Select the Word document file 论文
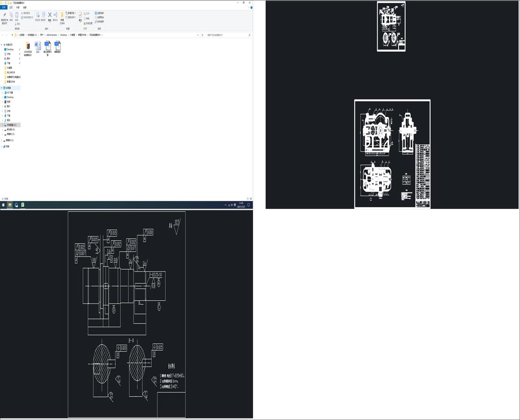Viewport: 520px width, 420px height. (x=37, y=47)
